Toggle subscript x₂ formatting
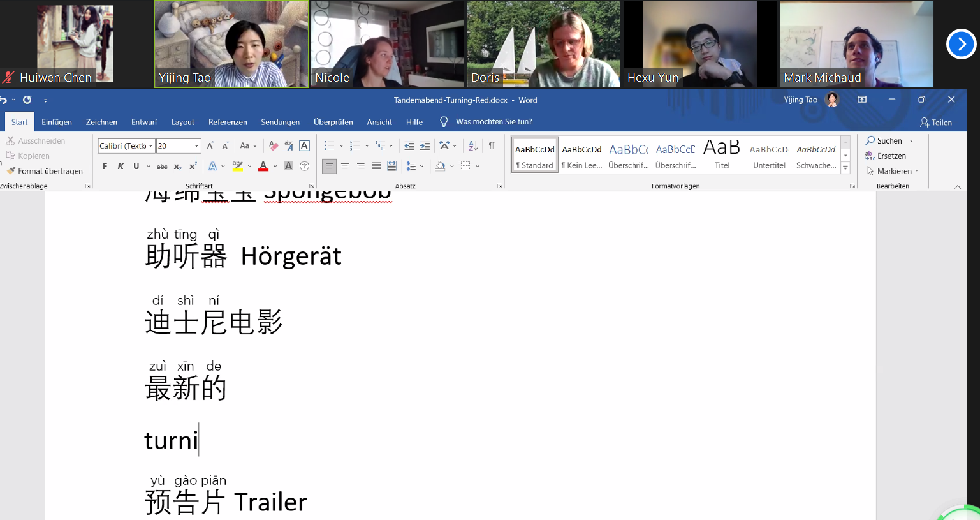The width and height of the screenshot is (980, 520). click(x=178, y=167)
